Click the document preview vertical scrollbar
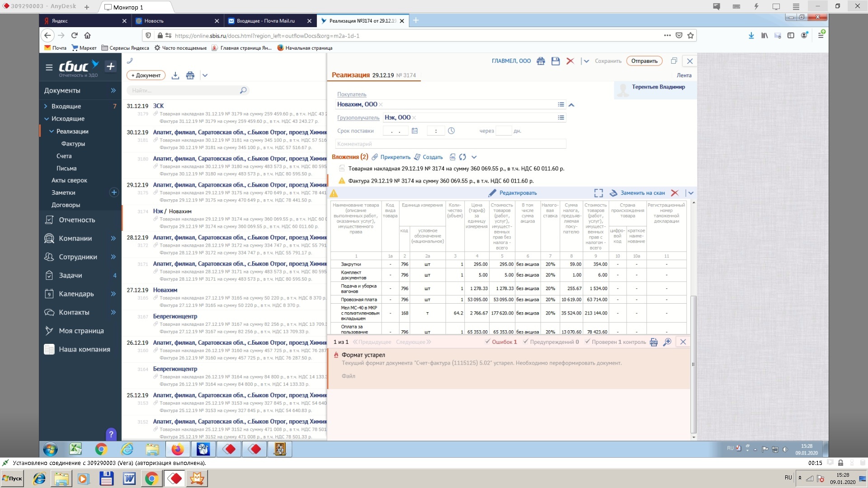 point(693,364)
